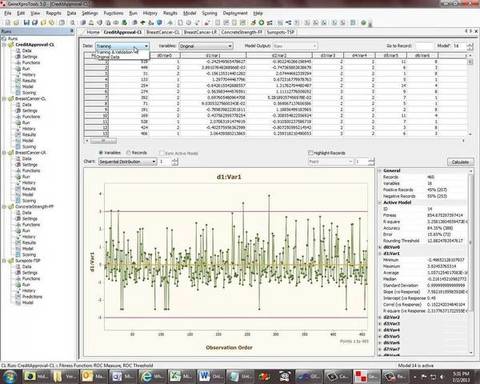Open the Chart 'Sequential Distribution' dropdown
480x384 pixels.
click(127, 162)
